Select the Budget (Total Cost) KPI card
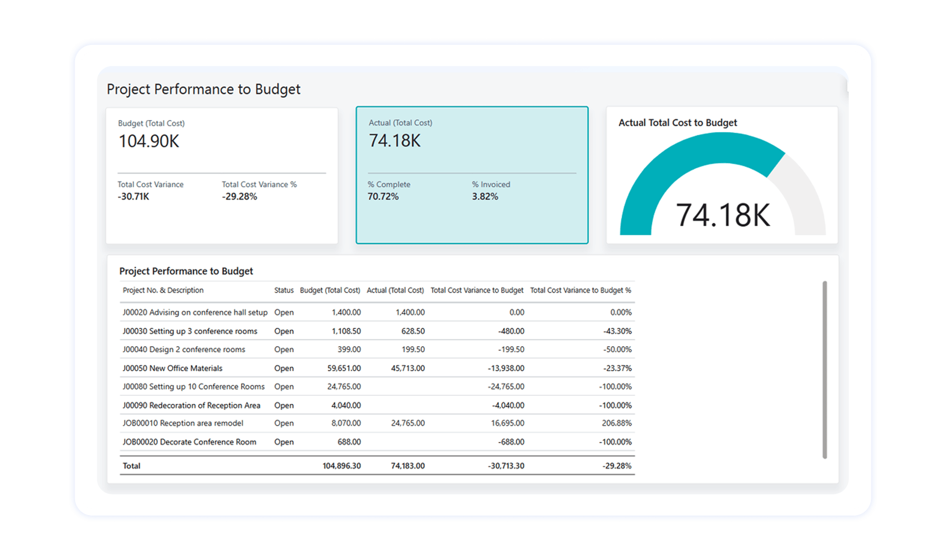Image resolution: width=946 pixels, height=560 pixels. click(x=222, y=175)
